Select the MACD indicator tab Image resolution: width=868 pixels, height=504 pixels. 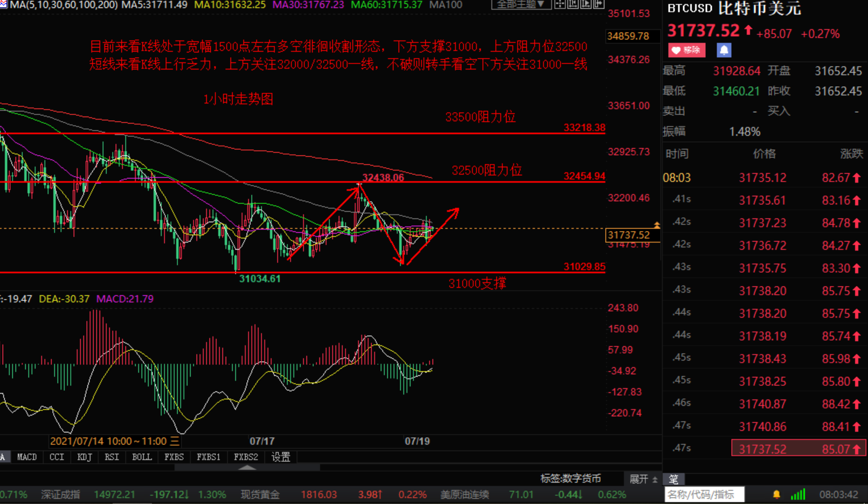coord(27,457)
